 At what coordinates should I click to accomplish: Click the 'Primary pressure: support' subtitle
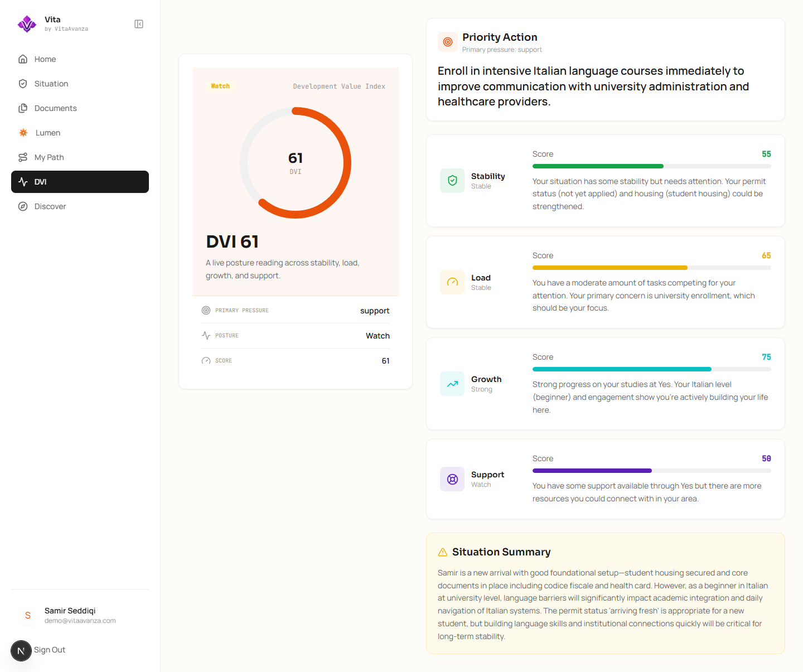[x=502, y=50]
